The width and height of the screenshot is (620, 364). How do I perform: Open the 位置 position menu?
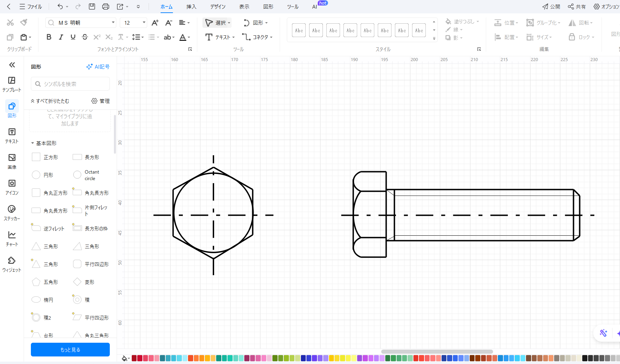[x=506, y=23]
